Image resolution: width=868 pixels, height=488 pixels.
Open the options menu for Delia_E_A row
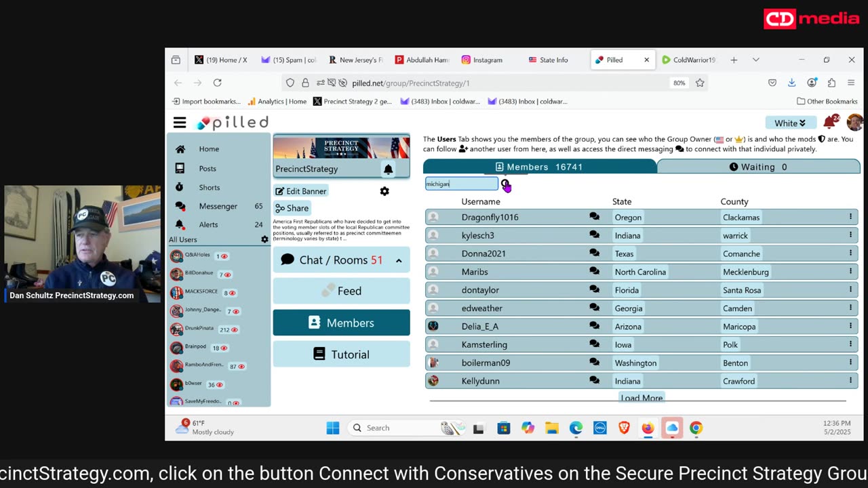click(850, 326)
